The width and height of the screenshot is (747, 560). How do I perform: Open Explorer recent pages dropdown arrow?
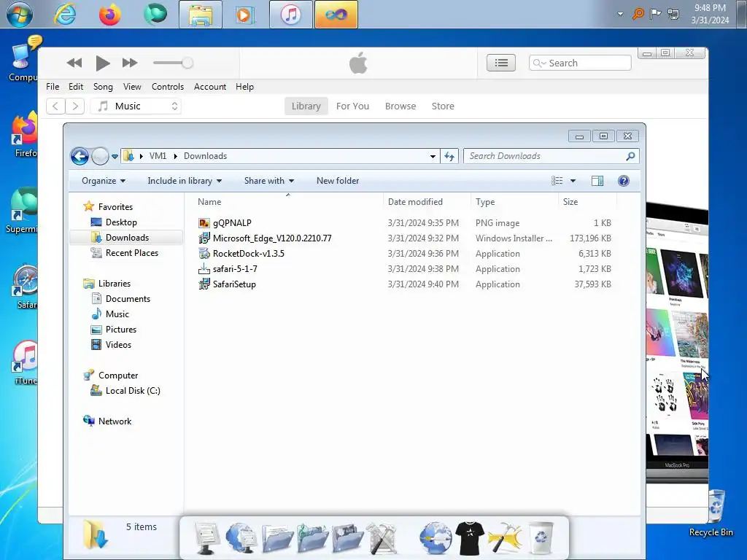(x=115, y=156)
